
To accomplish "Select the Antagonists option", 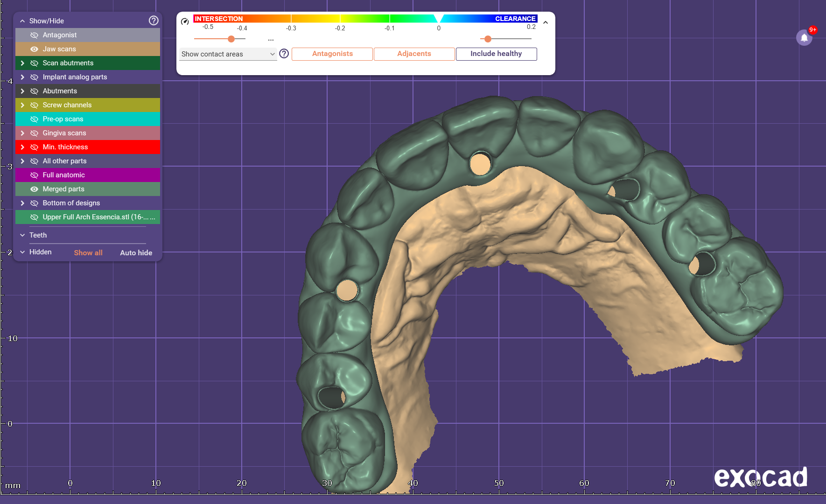I will point(332,54).
